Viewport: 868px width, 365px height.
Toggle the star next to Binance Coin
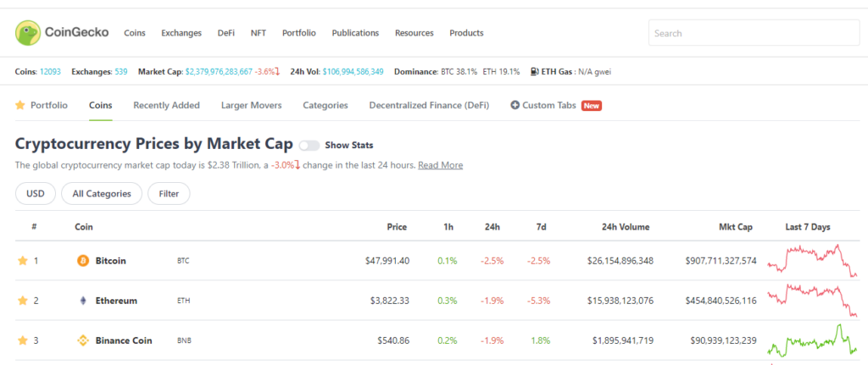click(x=23, y=340)
